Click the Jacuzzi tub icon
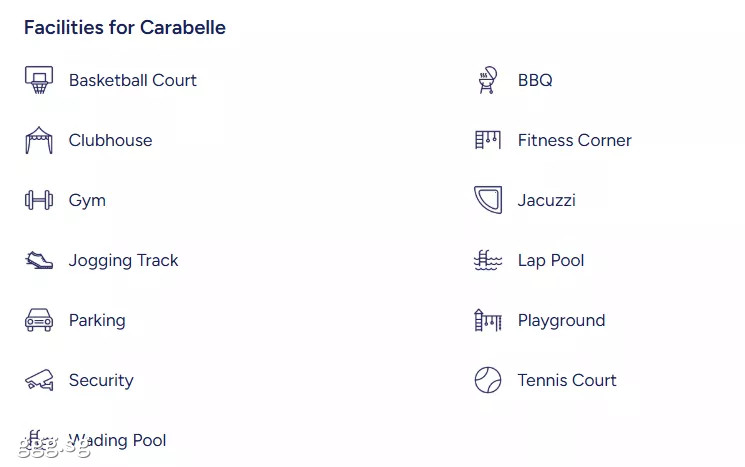The image size is (745, 467). [x=488, y=200]
